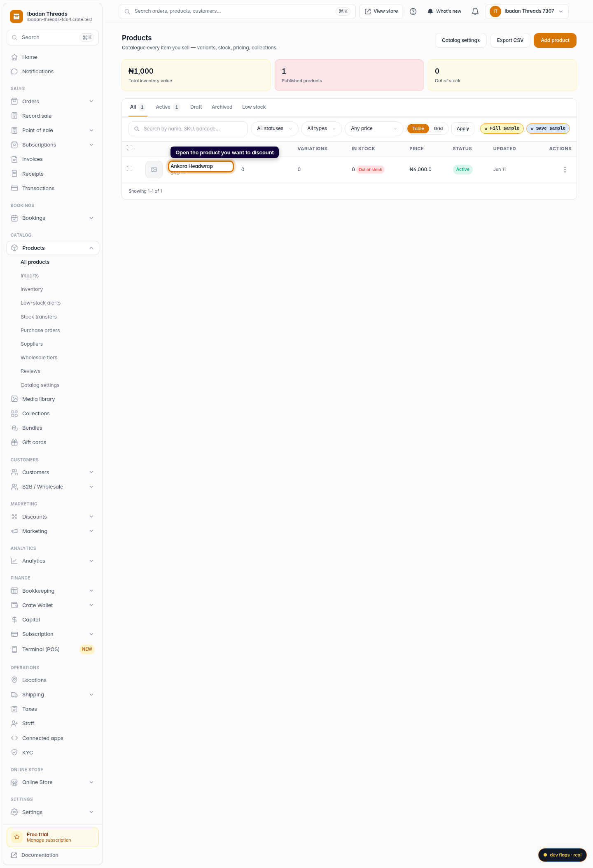Image resolution: width=593 pixels, height=868 pixels.
Task: Click the Apply filter button
Action: (x=463, y=129)
